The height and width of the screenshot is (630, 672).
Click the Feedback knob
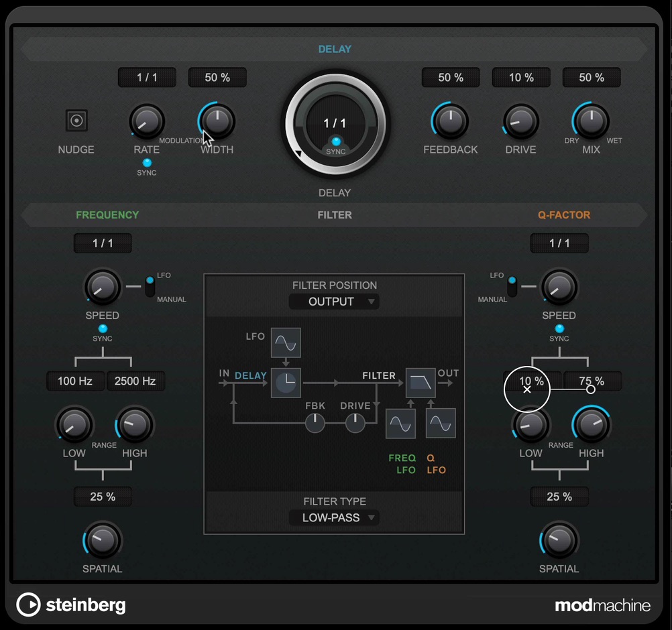coord(451,121)
